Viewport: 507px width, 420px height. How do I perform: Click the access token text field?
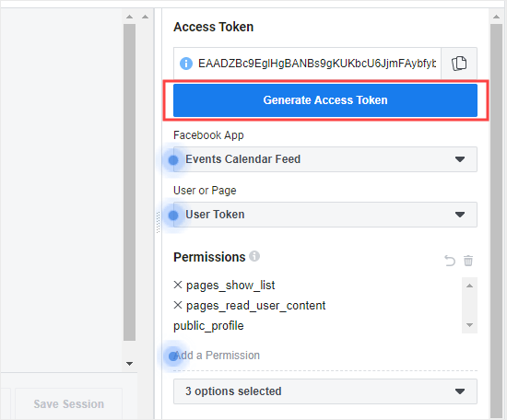[317, 64]
